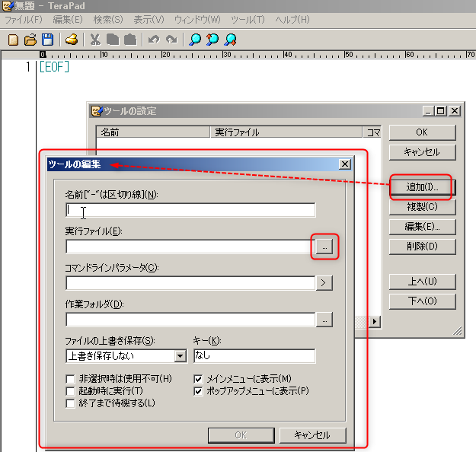476x452 pixels.
Task: Click the New file icon in TeraPad toolbar
Action: 13,40
